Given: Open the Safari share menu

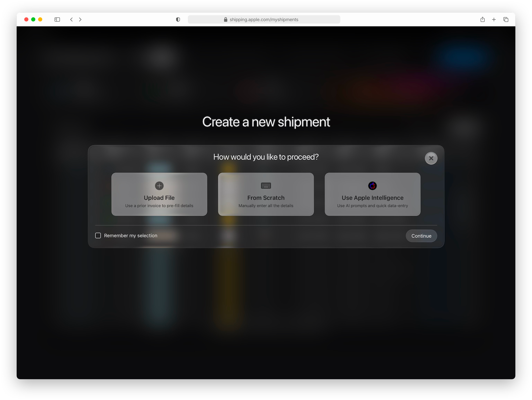Looking at the screenshot, I should [x=482, y=19].
